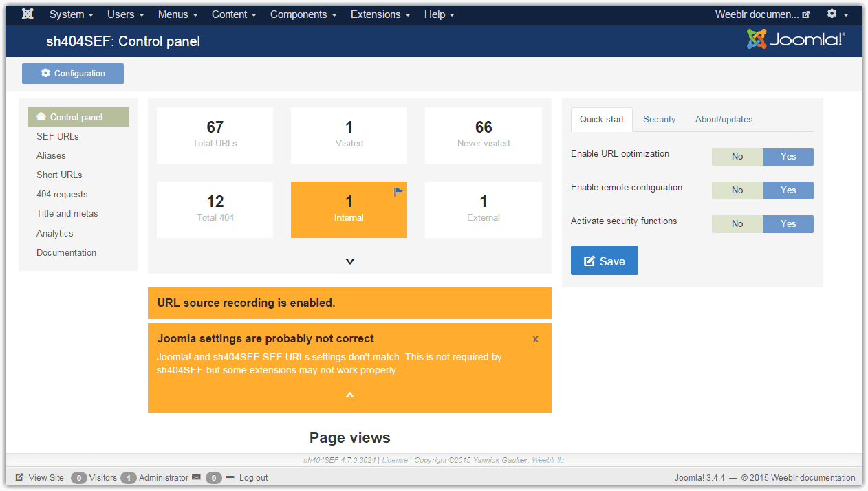Open Aliases in the sidebar
The image size is (868, 491).
tap(52, 155)
